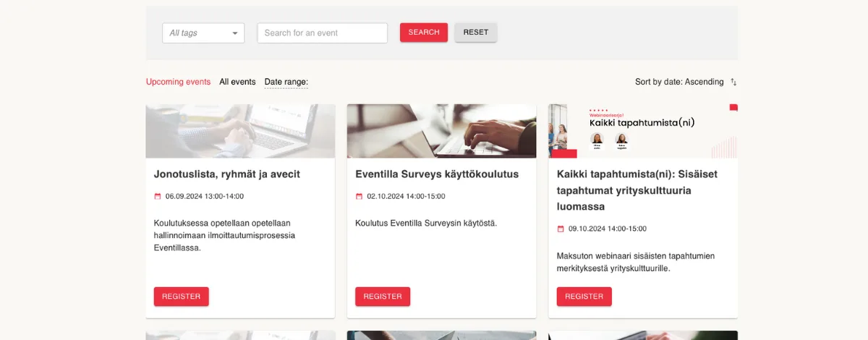Register for Kaikki tapahtumista(ni) webinar
Image resolution: width=868 pixels, height=340 pixels.
point(584,297)
